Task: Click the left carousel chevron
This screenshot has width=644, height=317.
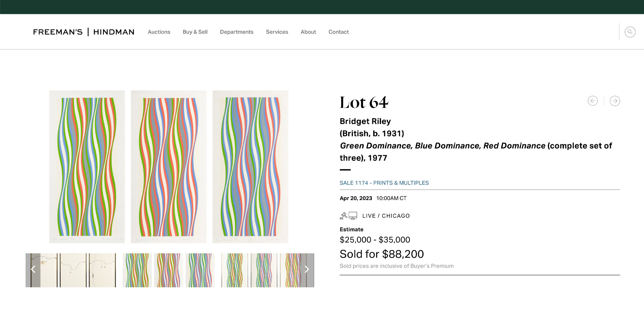Action: pyautogui.click(x=33, y=269)
